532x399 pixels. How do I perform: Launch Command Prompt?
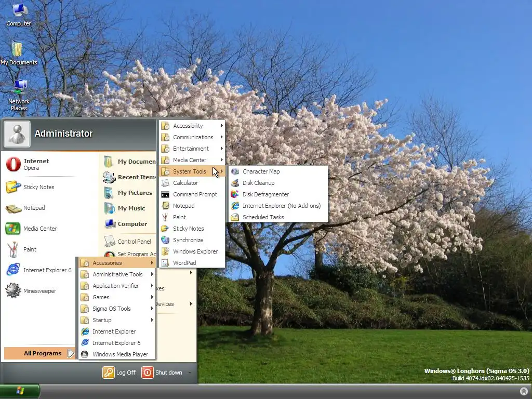(x=192, y=194)
